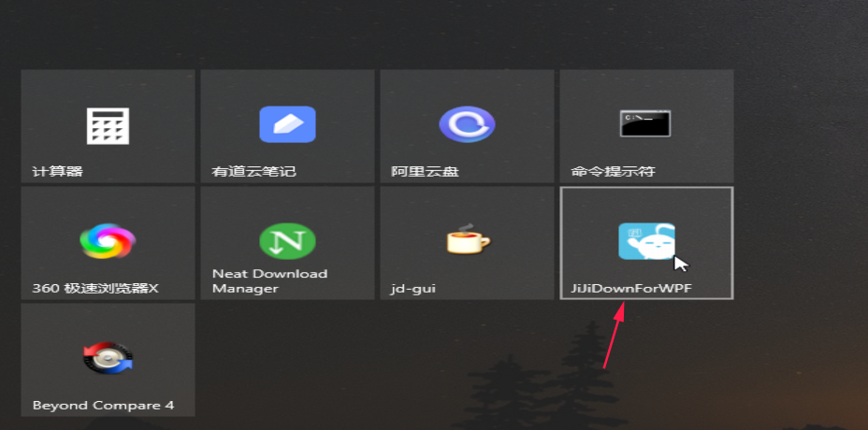Open the 阿里云盘 cloud drive icon
This screenshot has width=868, height=430.
pos(467,124)
